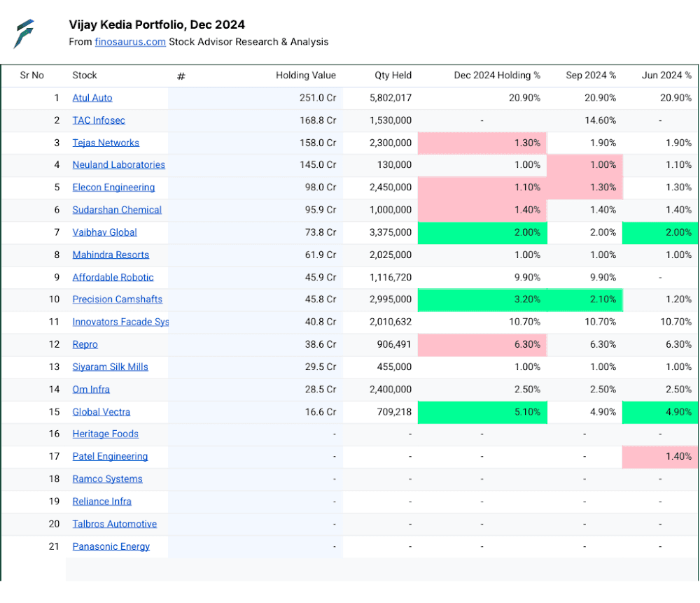Screen dimensions: 700x603
Task: Open the Panasonic Energy stock link
Action: 111,546
